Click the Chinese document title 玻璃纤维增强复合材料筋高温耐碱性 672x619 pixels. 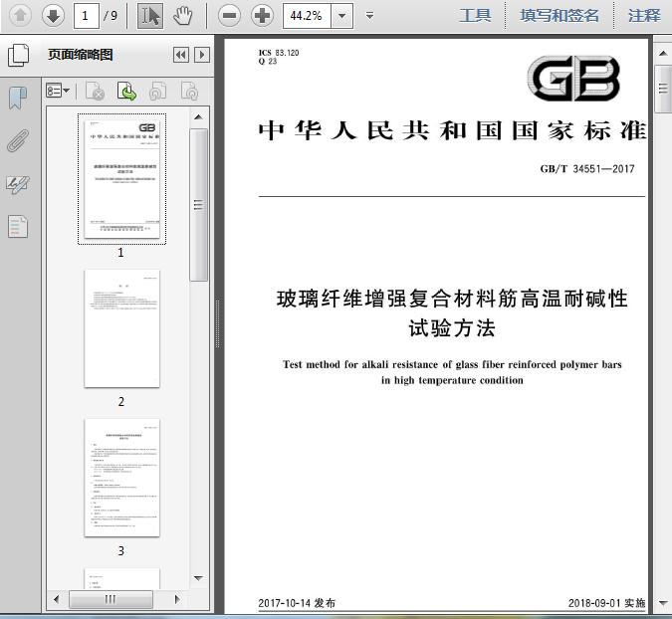(452, 299)
